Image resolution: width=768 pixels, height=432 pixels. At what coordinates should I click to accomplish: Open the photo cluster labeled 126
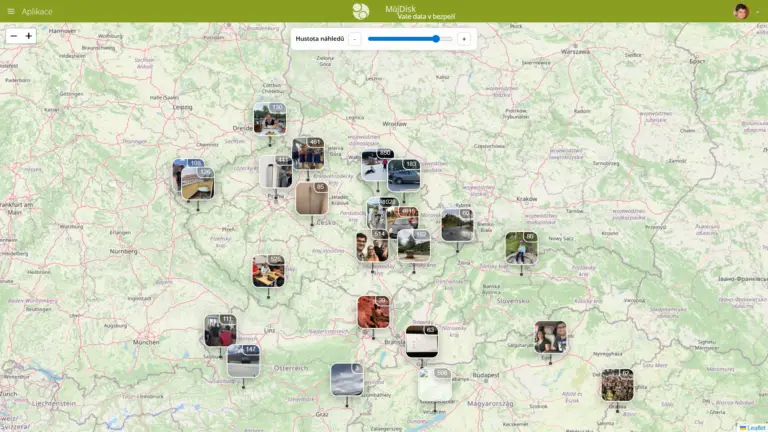pos(198,184)
